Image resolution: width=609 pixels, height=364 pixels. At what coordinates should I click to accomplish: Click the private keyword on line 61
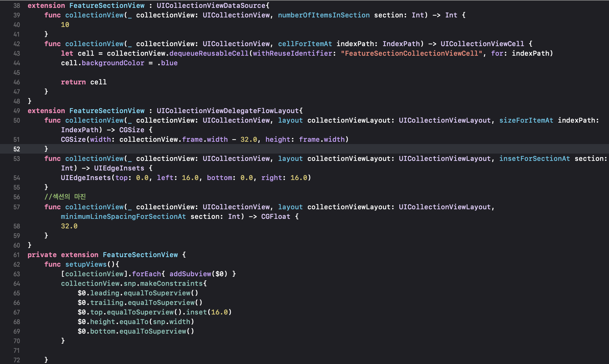click(x=42, y=255)
